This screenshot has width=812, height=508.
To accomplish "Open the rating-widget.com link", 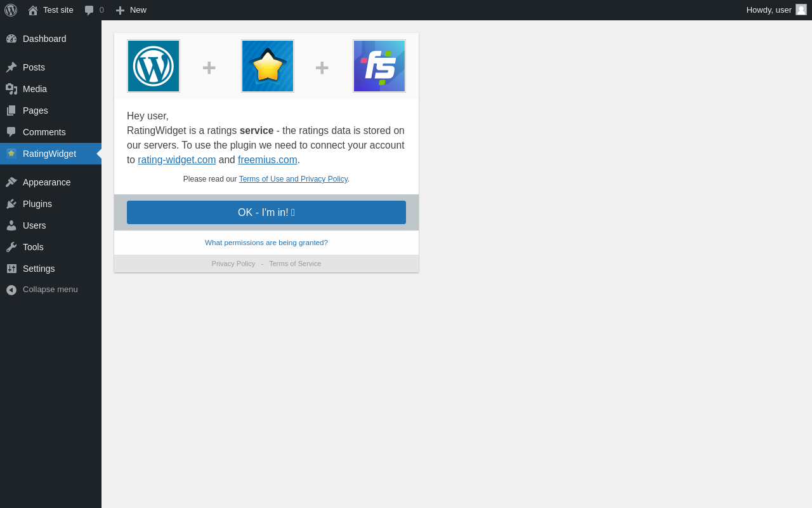I will [177, 160].
